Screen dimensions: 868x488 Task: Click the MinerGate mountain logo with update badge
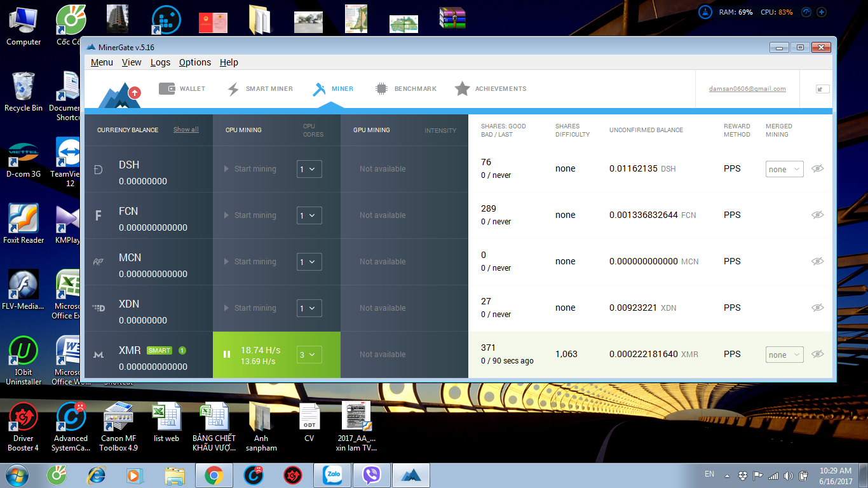point(120,95)
